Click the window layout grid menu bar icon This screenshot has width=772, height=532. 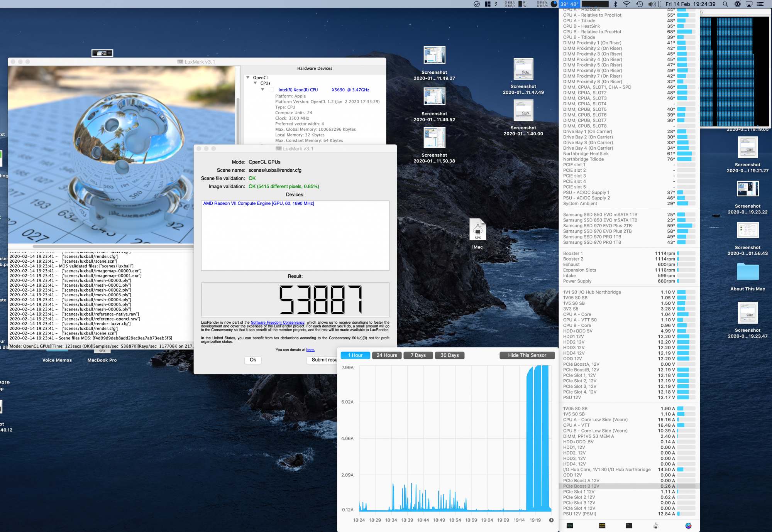(488, 4)
